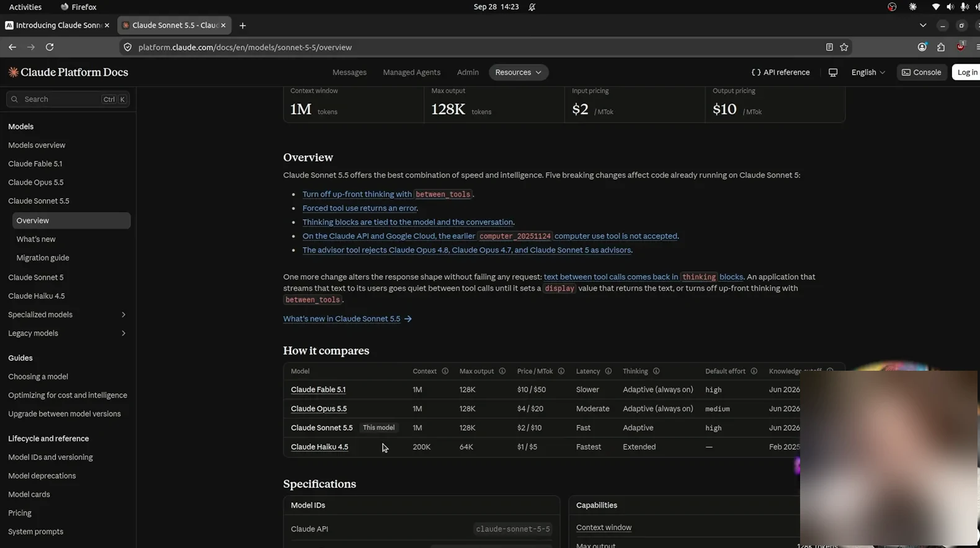The width and height of the screenshot is (980, 548).
Task: Open the Messages nav item
Action: (x=349, y=73)
